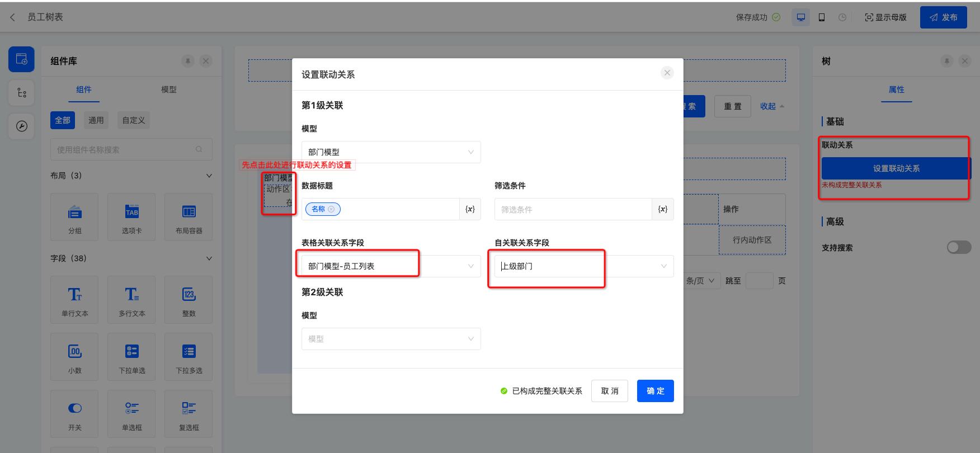Pick the 单行文本 field component
Viewport: 980px width, 453px height.
[74, 300]
